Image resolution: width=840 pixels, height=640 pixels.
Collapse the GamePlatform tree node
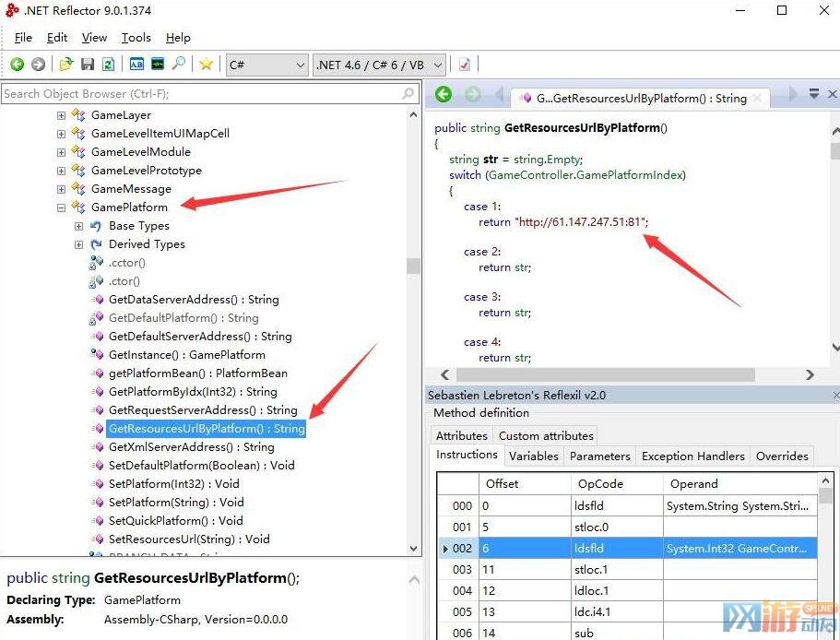tap(61, 207)
